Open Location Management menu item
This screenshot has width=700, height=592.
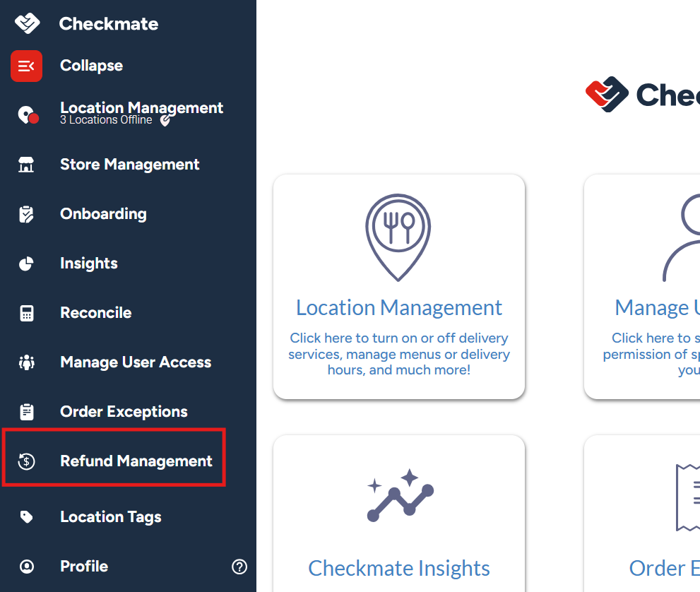coord(141,107)
